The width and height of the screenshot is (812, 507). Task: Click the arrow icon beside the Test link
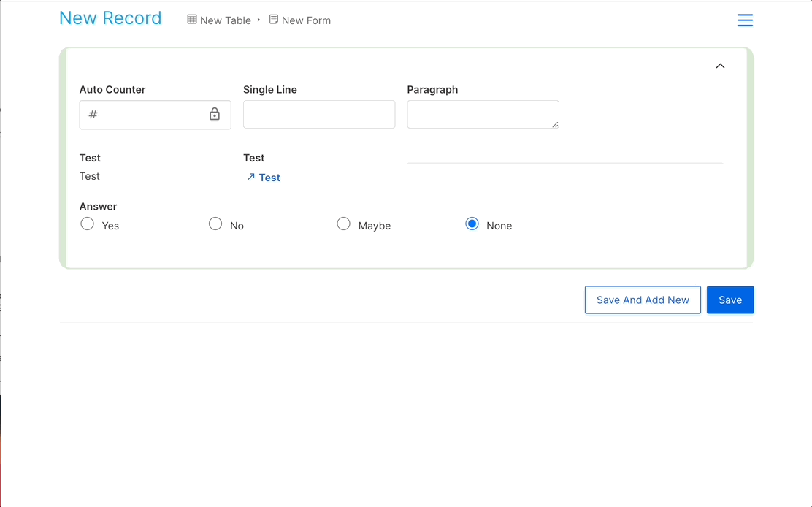[x=250, y=177]
